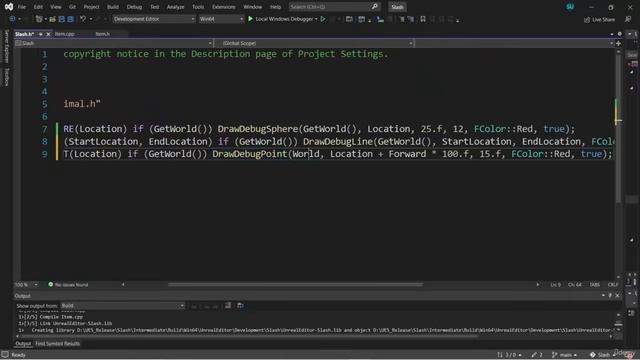Click the pending changes pencil status icon
Screen dimensions: 640x360
[537, 355]
